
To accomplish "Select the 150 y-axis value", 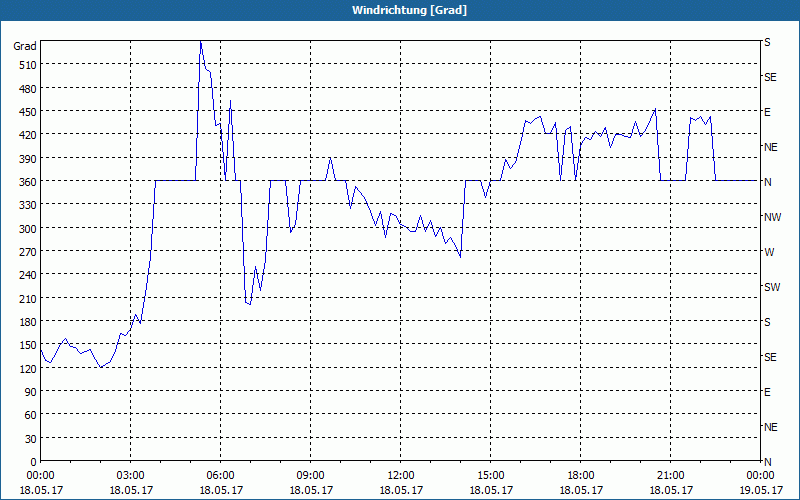I will click(28, 345).
